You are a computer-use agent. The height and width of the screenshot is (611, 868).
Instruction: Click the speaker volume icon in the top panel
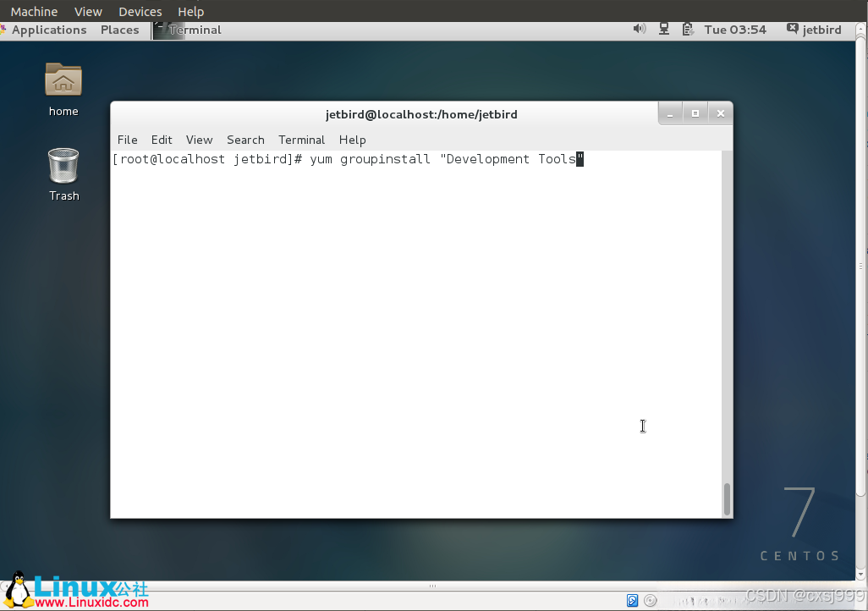[640, 29]
